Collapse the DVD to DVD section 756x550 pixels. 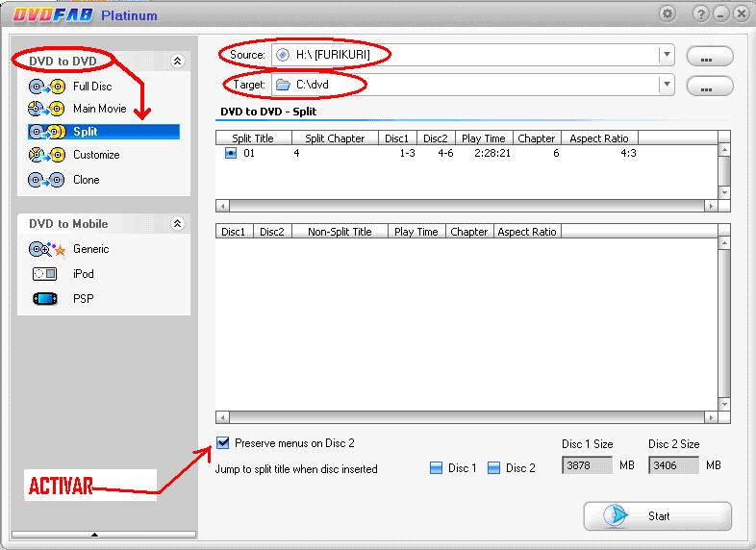click(x=177, y=61)
